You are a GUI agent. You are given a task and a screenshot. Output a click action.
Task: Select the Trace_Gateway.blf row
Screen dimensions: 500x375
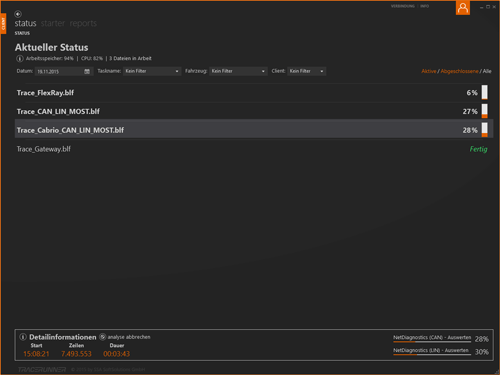point(254,149)
